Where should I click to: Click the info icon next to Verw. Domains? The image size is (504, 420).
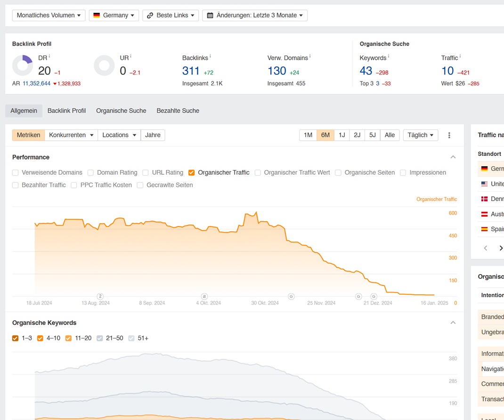click(x=310, y=57)
